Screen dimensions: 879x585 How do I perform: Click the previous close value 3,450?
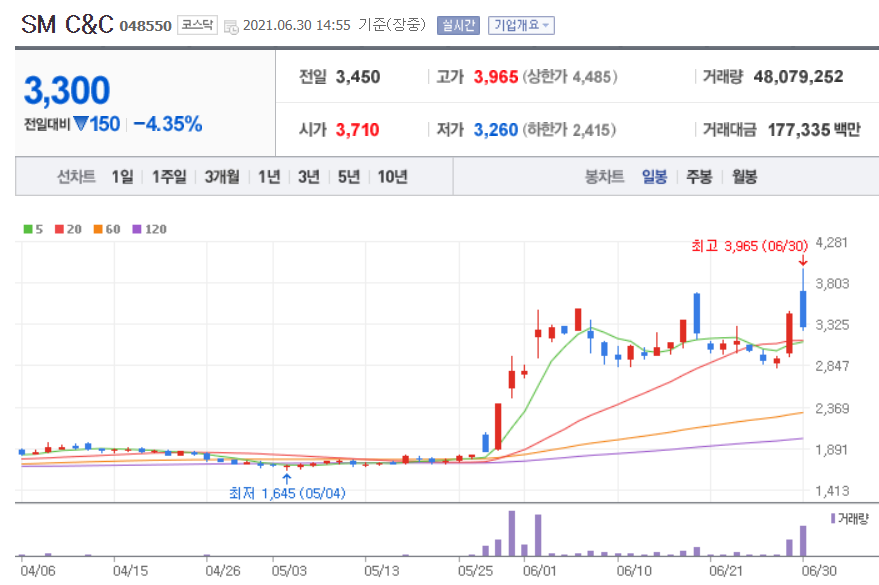point(358,77)
